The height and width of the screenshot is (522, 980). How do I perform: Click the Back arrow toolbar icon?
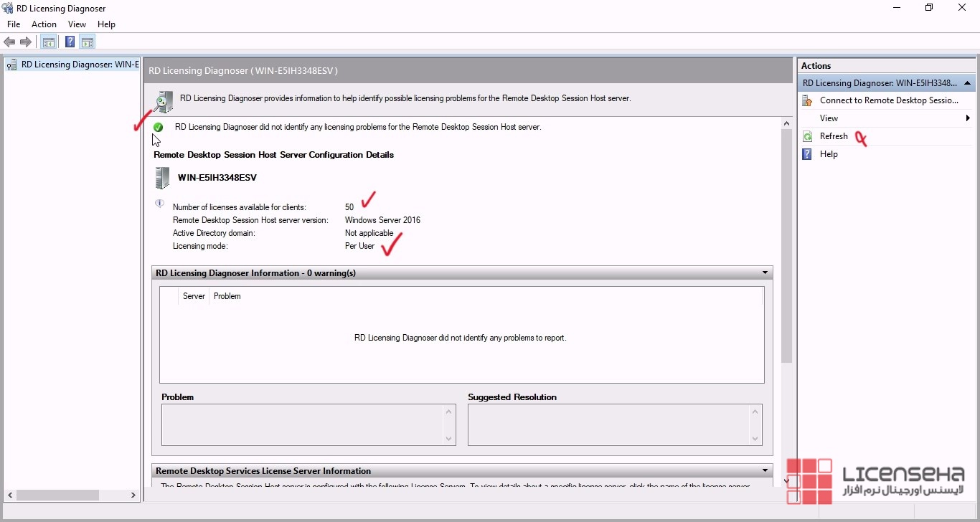9,42
